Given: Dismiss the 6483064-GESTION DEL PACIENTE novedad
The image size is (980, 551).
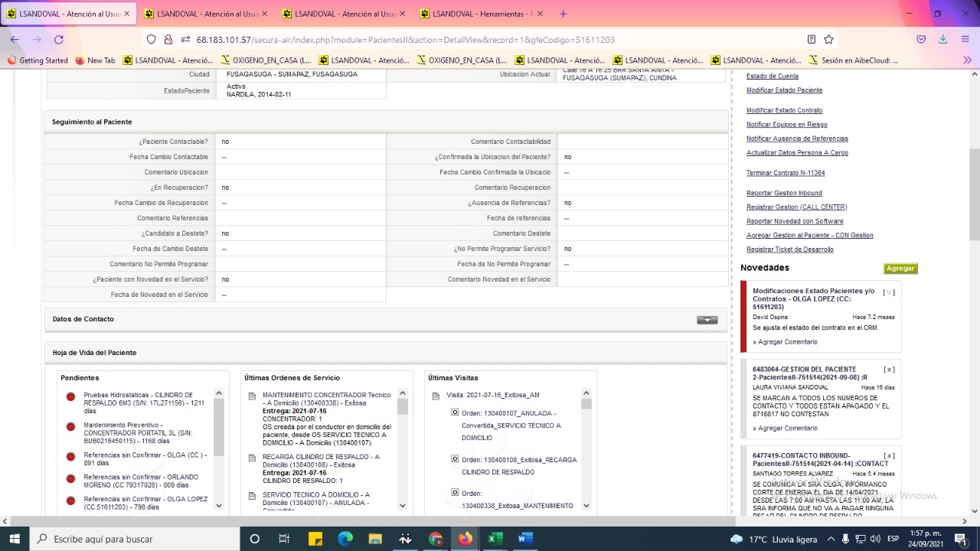Looking at the screenshot, I should point(889,370).
